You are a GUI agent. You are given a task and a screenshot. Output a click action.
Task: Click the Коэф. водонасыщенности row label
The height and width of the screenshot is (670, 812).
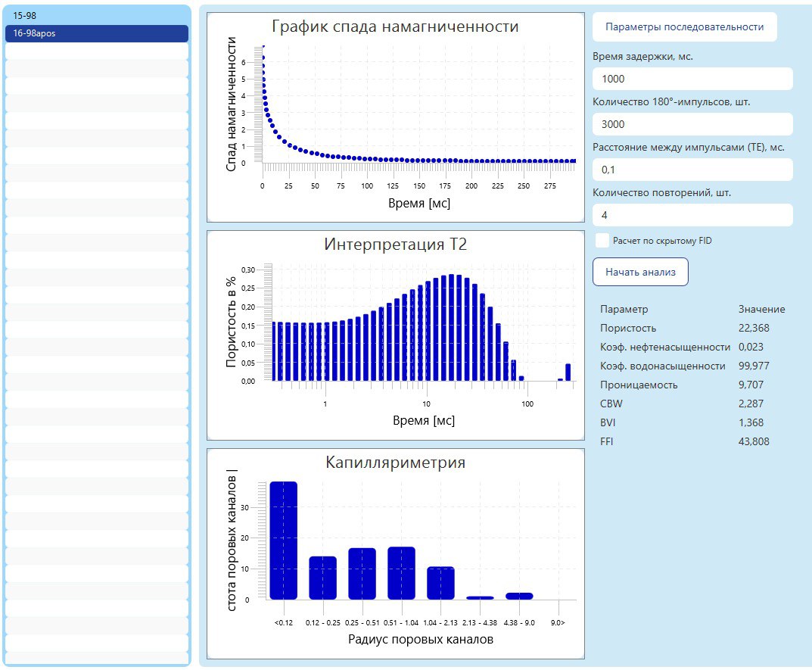point(662,366)
